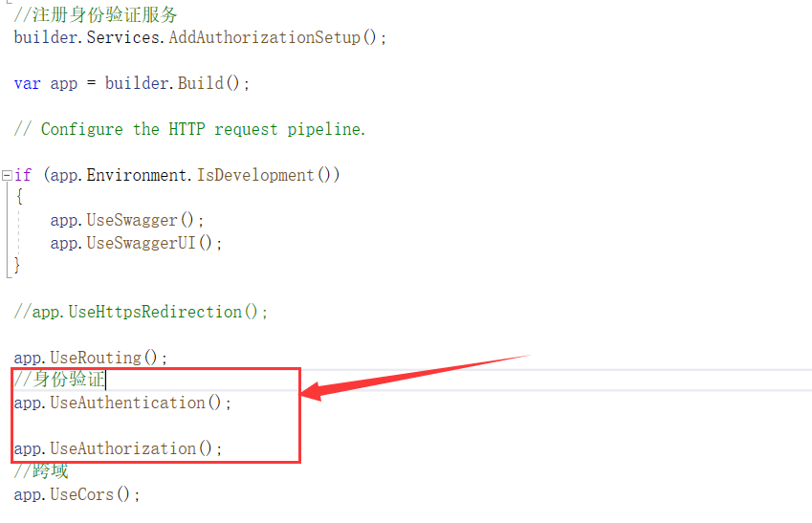Click the app.UseAuthentication() line
The image size is (812, 523).
(122, 403)
